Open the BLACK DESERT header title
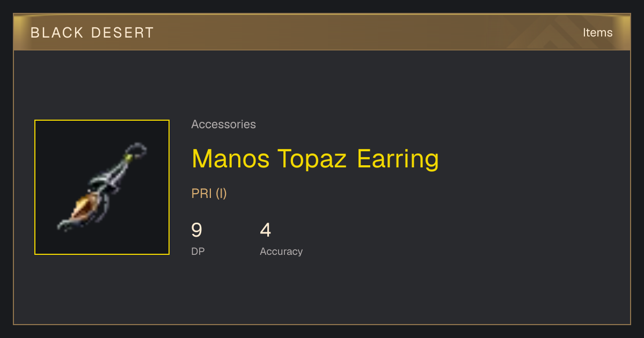The height and width of the screenshot is (338, 644). point(92,33)
